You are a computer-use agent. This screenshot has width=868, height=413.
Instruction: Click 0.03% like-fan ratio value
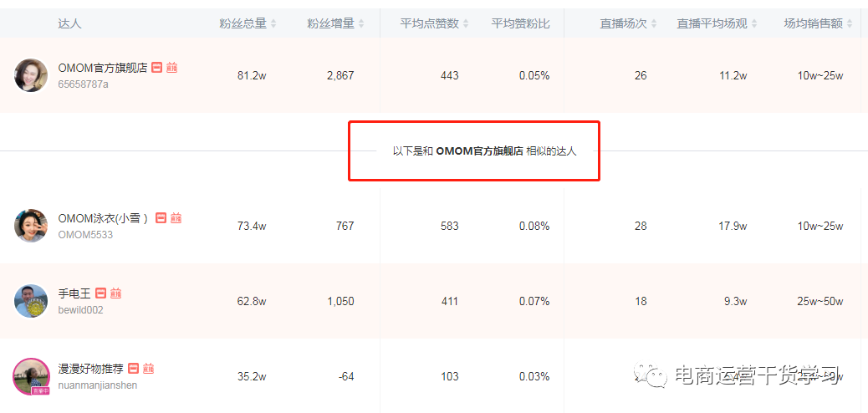tap(534, 377)
